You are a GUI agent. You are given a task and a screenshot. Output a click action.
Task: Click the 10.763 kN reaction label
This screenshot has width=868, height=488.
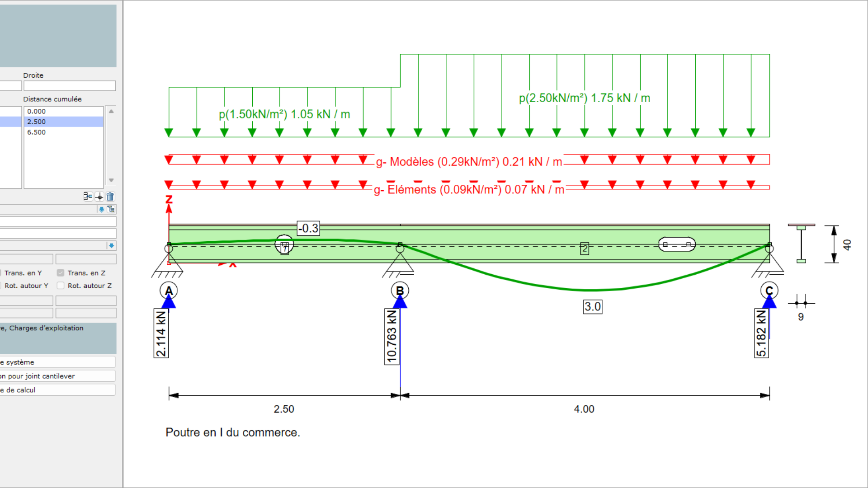(392, 337)
